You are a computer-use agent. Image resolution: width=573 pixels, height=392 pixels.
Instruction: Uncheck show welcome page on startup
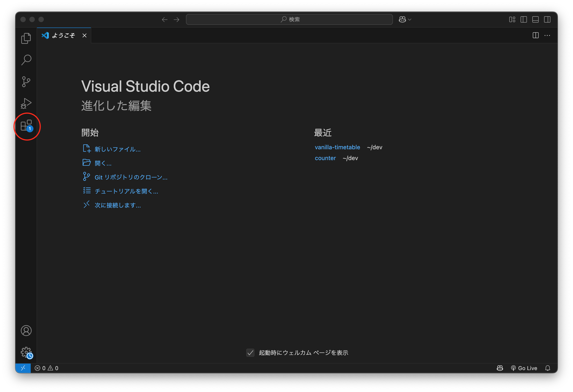point(250,353)
